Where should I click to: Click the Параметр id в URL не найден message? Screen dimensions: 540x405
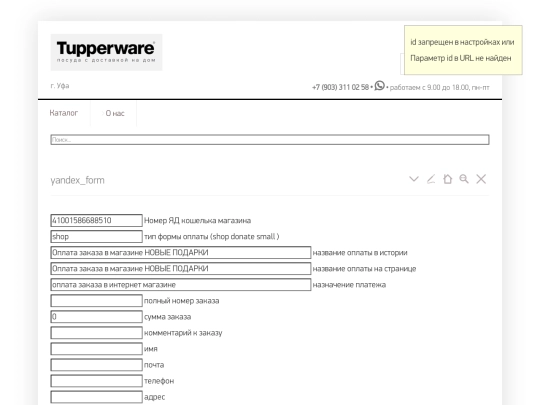(460, 58)
